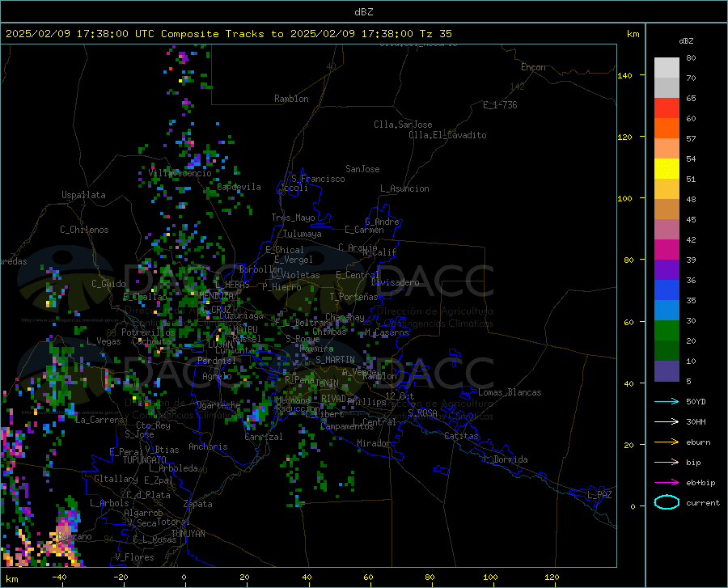Click the Mirador place label
The image size is (728, 588).
coord(373,443)
